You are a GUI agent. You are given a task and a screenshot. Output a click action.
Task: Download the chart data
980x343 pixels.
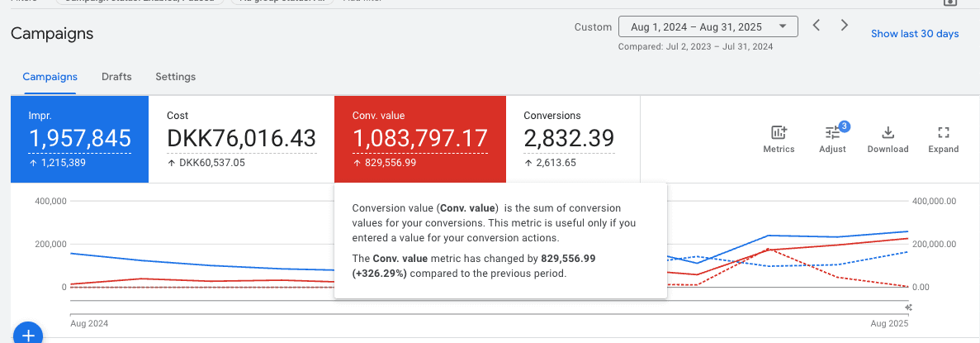tap(888, 139)
